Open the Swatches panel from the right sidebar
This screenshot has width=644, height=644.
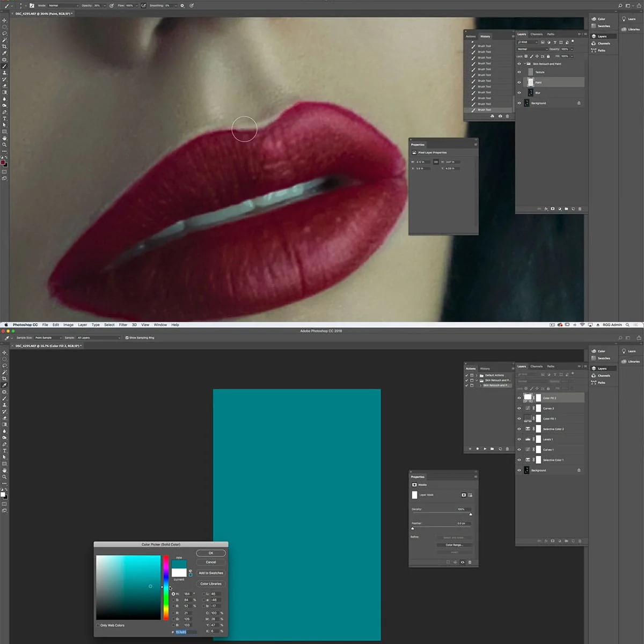[602, 358]
